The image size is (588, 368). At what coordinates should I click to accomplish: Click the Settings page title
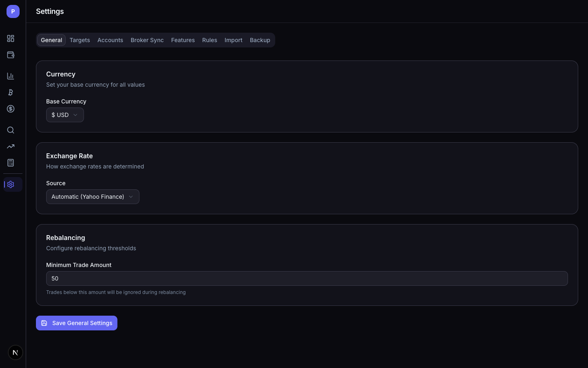(50, 11)
